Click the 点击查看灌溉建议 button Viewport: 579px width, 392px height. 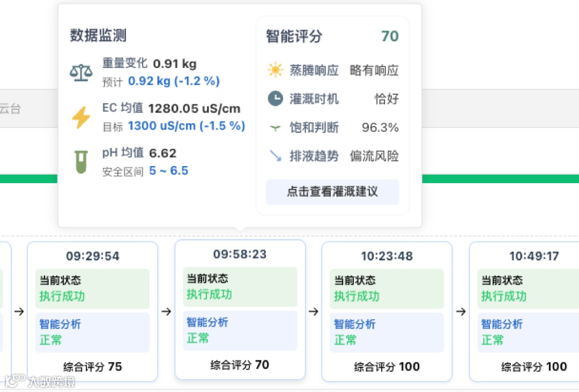(x=332, y=192)
